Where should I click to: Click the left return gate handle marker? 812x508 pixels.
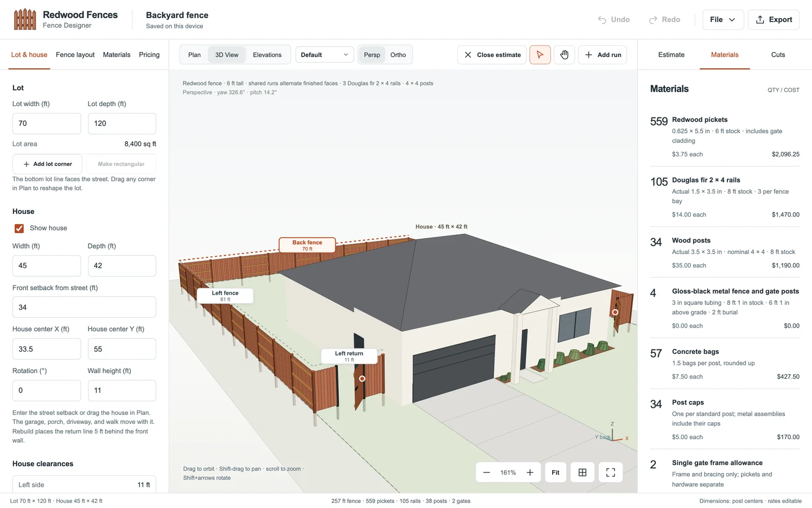point(362,379)
